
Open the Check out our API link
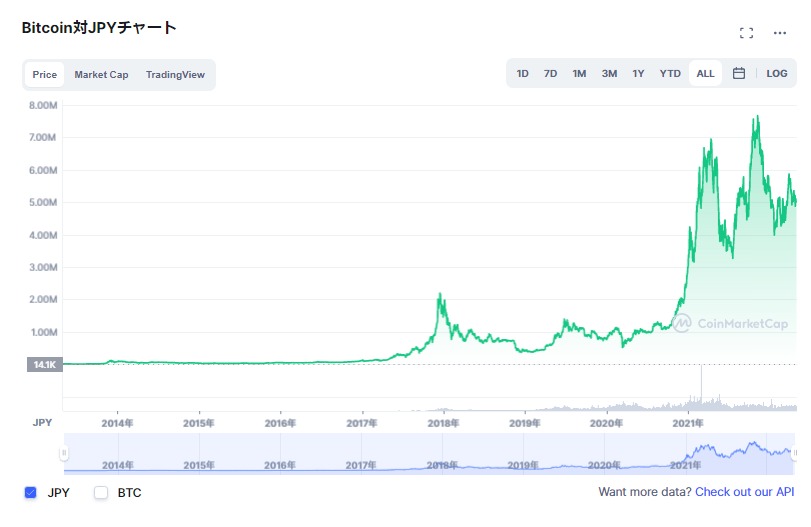(x=744, y=492)
